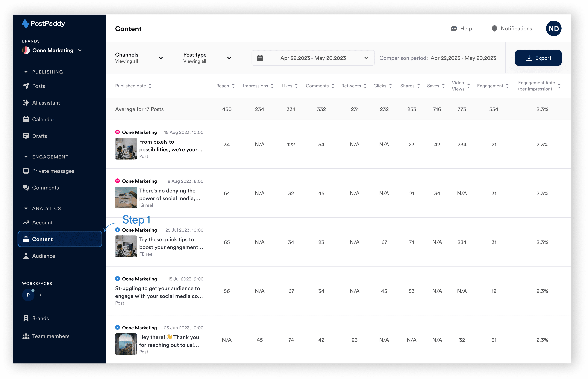
Task: Open Drafts via its sidebar icon
Action: pos(26,136)
